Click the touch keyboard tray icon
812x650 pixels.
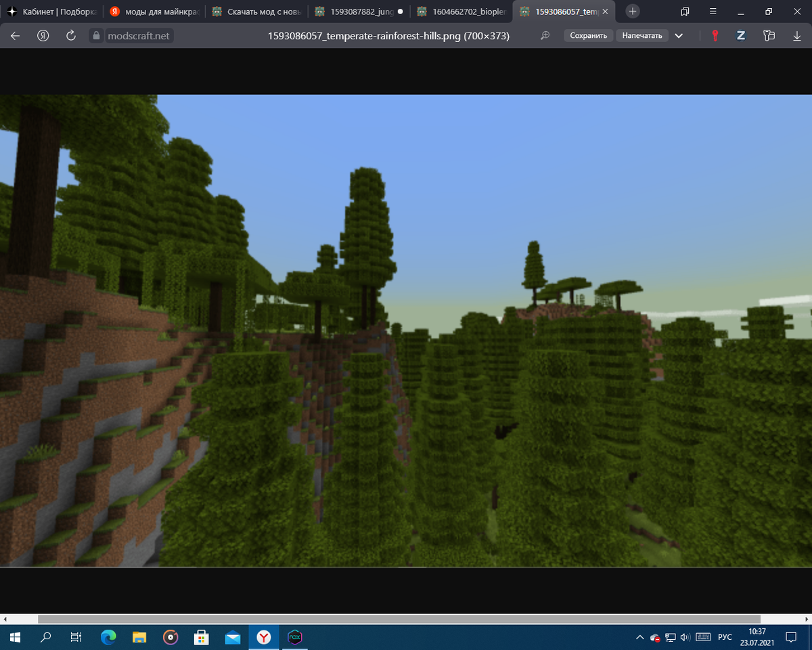point(703,637)
